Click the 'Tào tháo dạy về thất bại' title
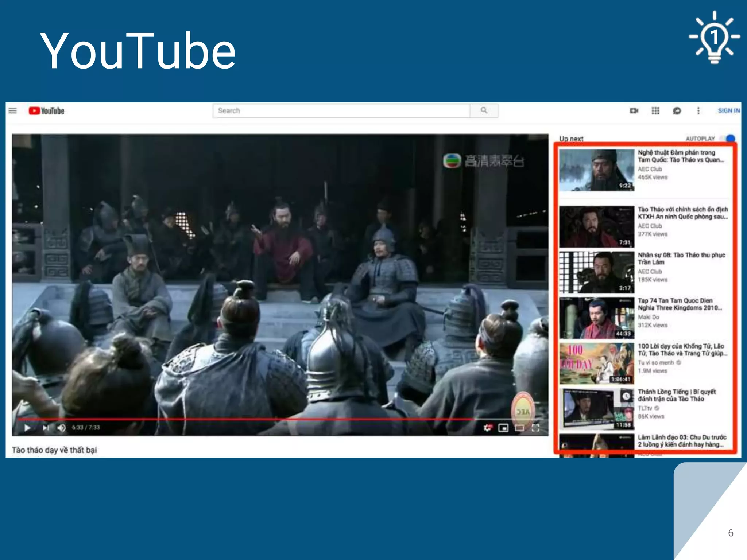Screen dimensions: 747x560 tap(54, 450)
